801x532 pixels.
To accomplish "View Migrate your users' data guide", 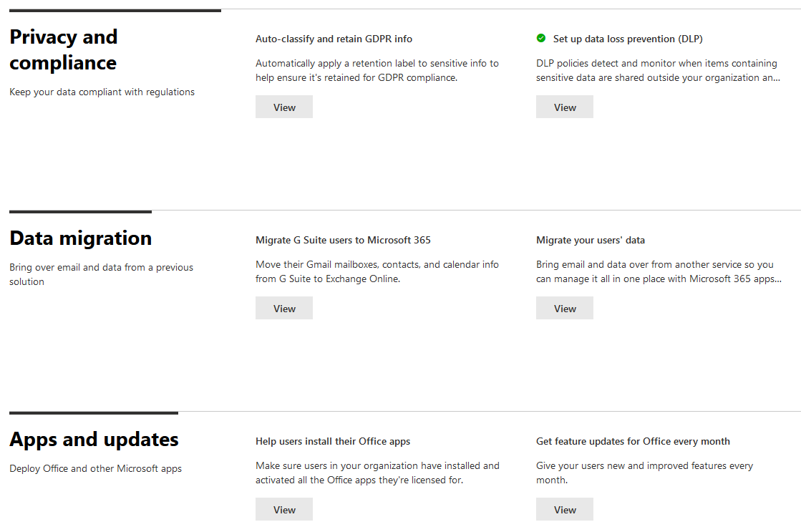I will pyautogui.click(x=565, y=308).
